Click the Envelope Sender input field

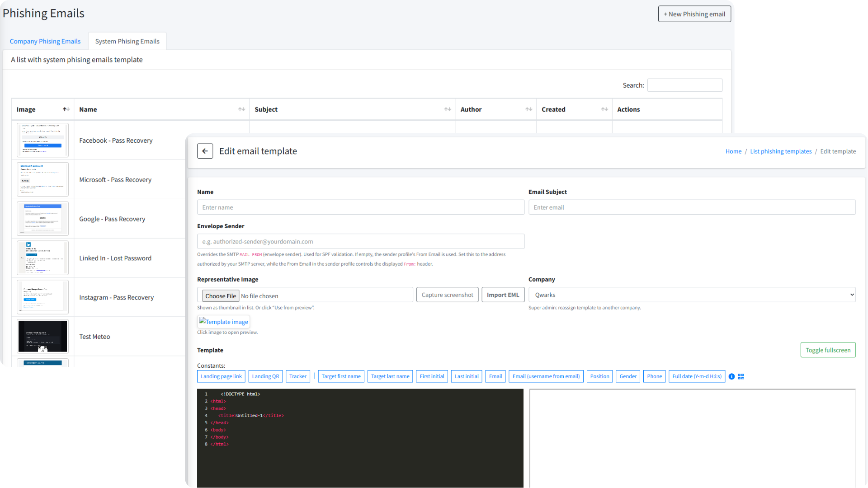[360, 242]
